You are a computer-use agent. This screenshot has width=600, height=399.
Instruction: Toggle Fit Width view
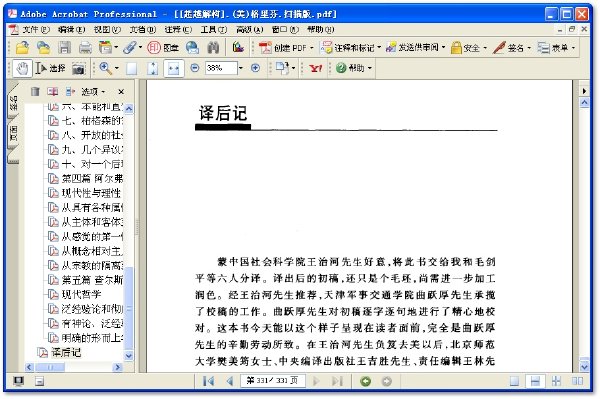coord(173,68)
